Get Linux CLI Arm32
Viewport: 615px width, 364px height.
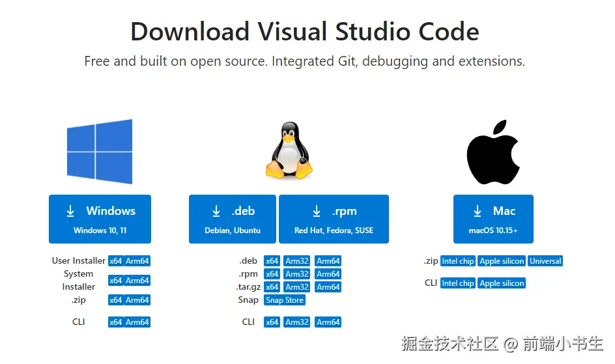[297, 322]
